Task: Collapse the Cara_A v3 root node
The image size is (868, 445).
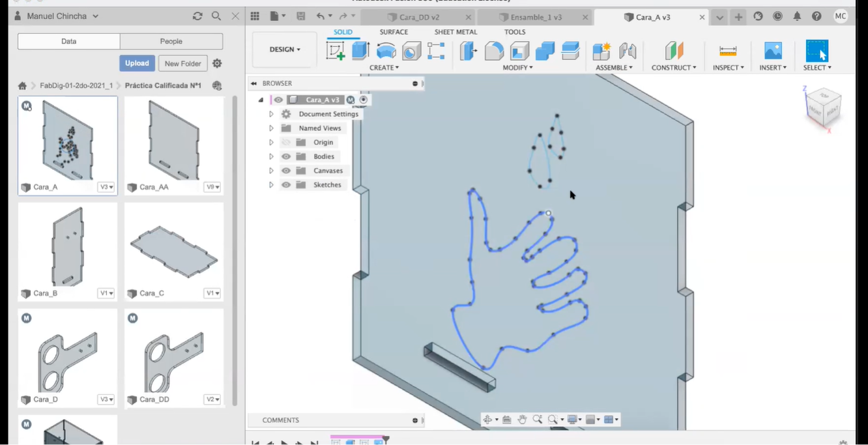Action: (x=261, y=100)
